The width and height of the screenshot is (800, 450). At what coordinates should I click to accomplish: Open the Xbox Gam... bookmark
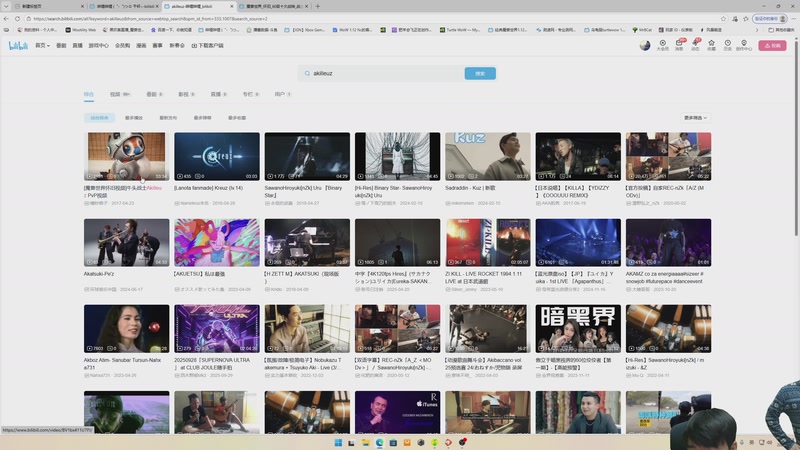(x=305, y=30)
